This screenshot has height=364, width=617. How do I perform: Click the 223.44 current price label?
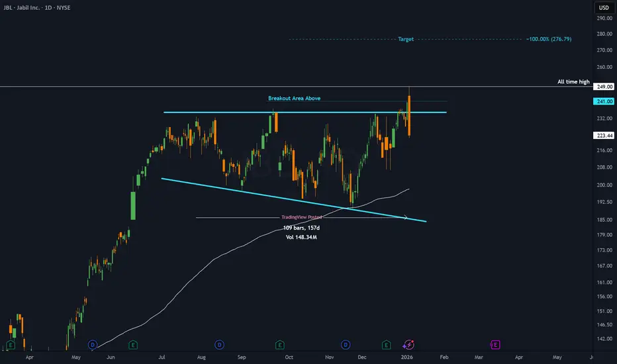point(604,136)
